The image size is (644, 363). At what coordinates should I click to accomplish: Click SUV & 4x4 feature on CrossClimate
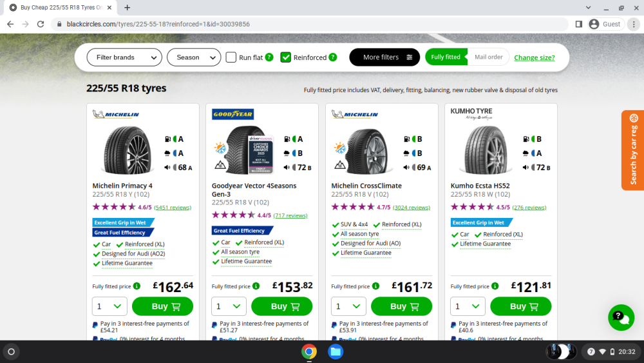coord(354,224)
